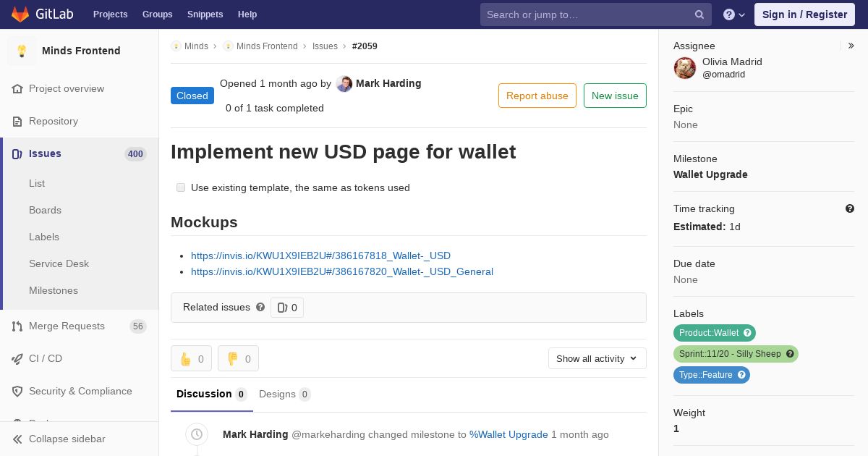Toggle the 'Use existing template' task checkbox

(181, 187)
